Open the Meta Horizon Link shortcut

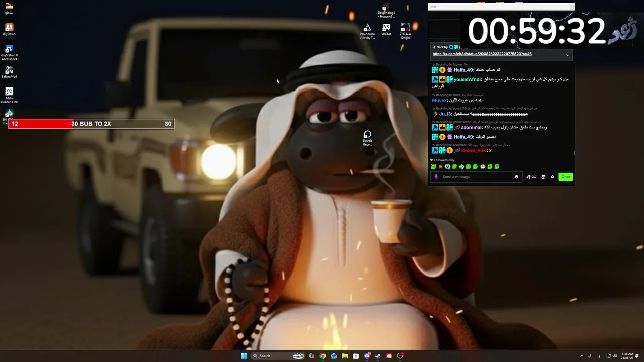pyautogui.click(x=9, y=95)
